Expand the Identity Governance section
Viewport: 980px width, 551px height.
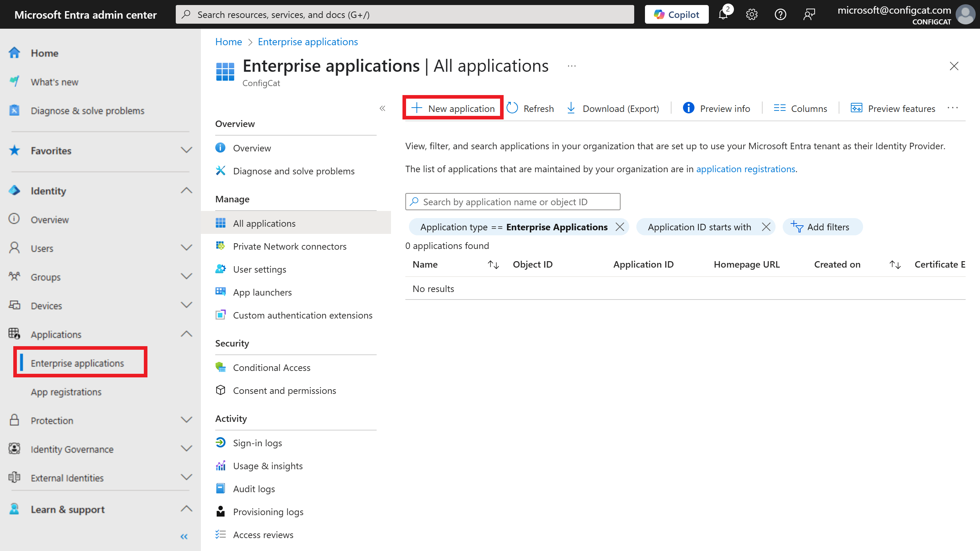point(186,449)
